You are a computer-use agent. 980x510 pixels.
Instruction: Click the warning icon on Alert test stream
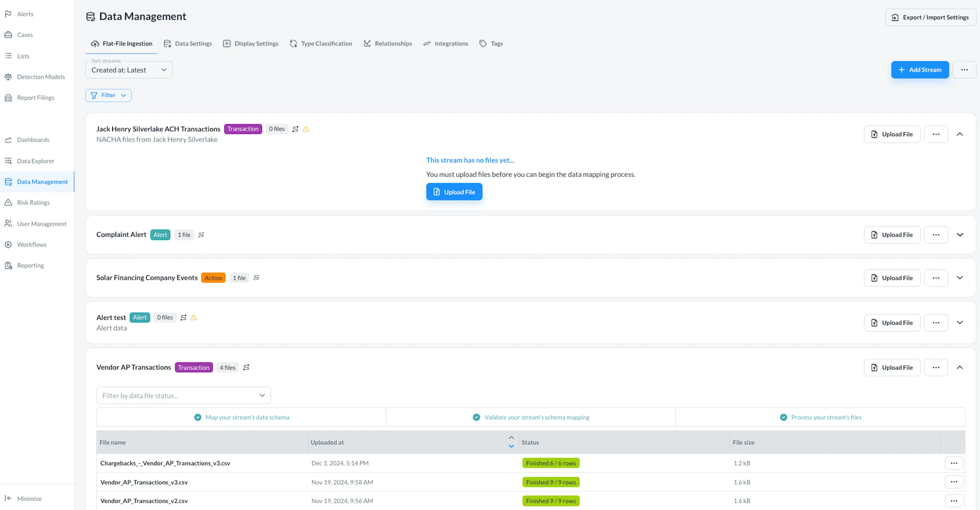(x=194, y=318)
